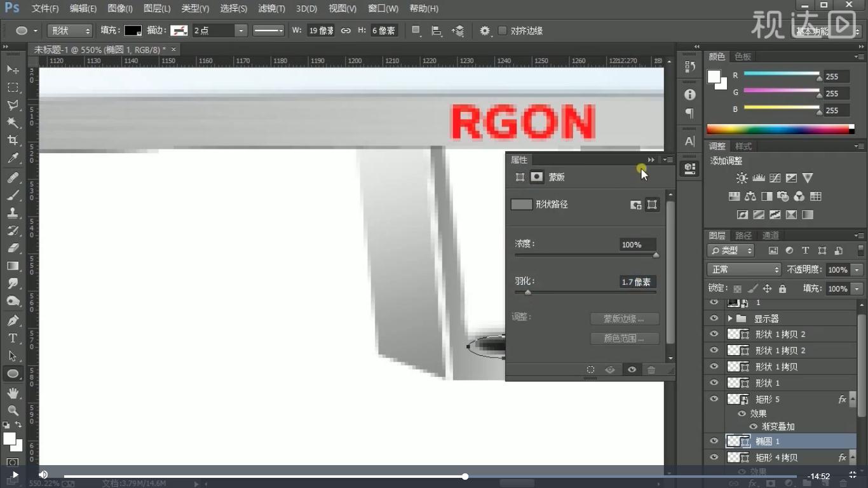Select the Horizontal Type tool

click(x=13, y=339)
